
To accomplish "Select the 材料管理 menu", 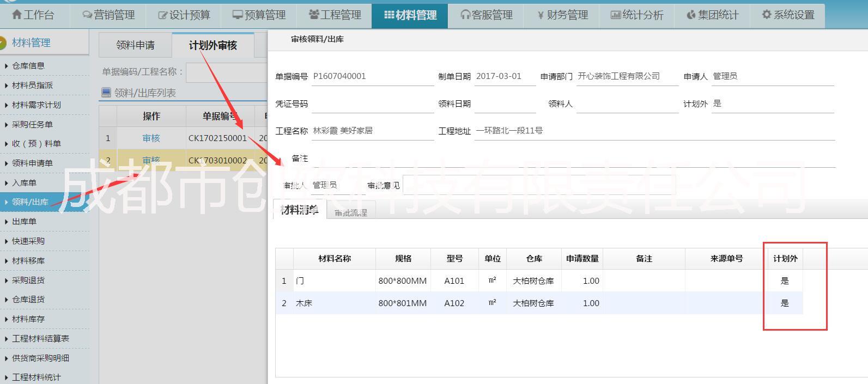I will [410, 15].
